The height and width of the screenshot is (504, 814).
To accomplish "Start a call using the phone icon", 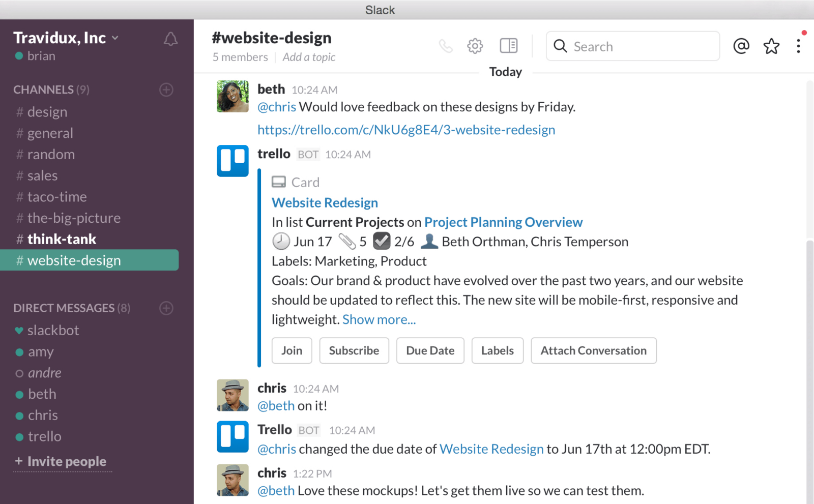I will 446,46.
